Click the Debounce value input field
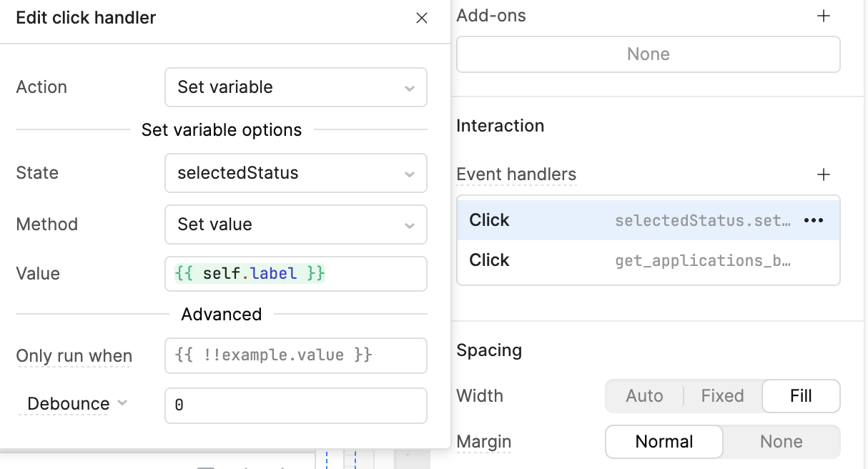This screenshot has height=469, width=868. pos(295,405)
